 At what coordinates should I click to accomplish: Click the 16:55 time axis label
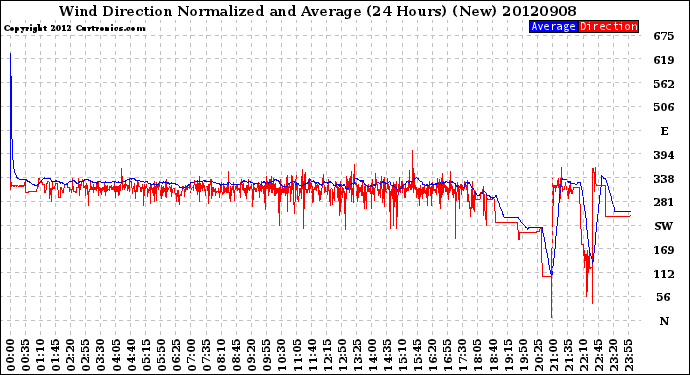pos(448,355)
